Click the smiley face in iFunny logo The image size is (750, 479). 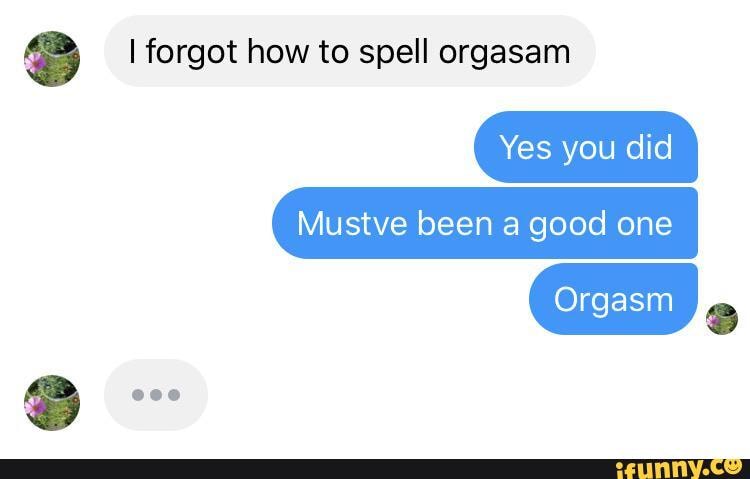732,465
